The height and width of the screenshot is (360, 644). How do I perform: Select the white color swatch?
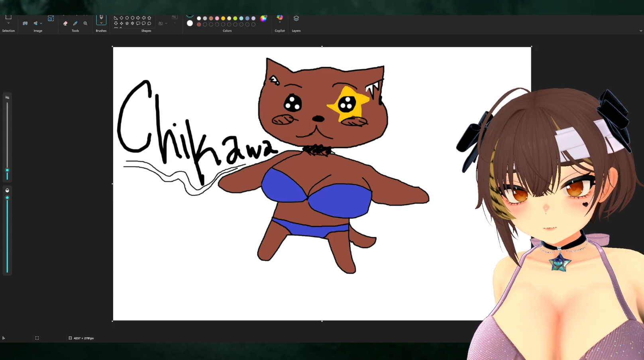[x=199, y=18]
